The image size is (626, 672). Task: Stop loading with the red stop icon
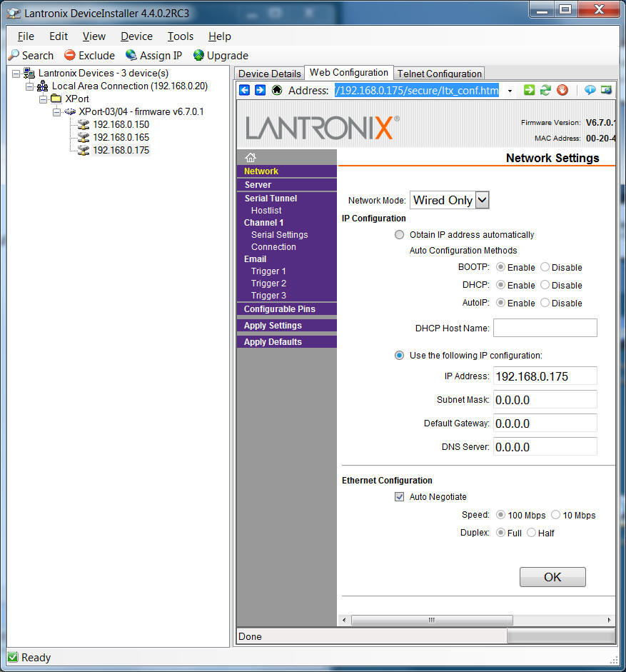click(x=562, y=90)
